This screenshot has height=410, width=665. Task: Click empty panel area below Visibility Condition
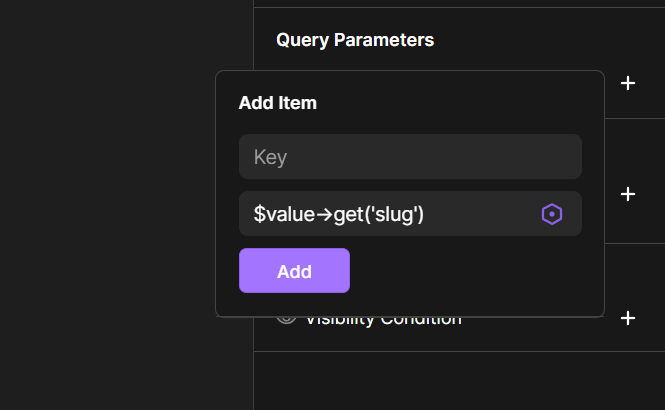458,380
